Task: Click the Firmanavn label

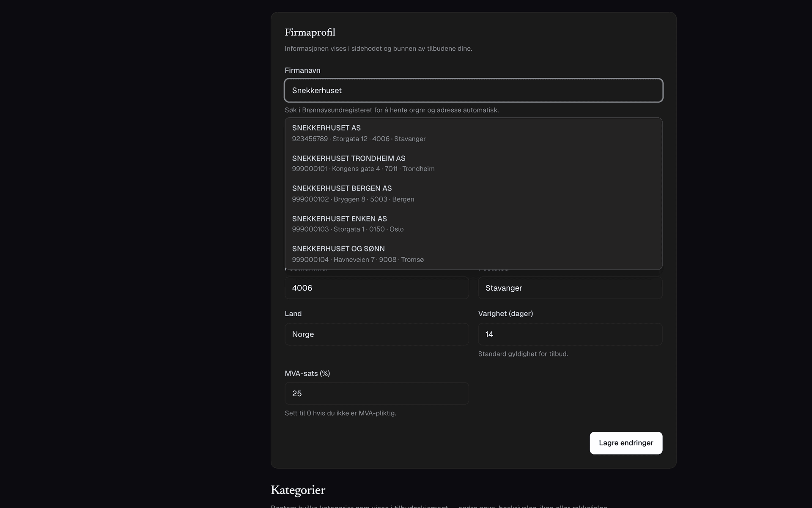Action: (x=302, y=70)
